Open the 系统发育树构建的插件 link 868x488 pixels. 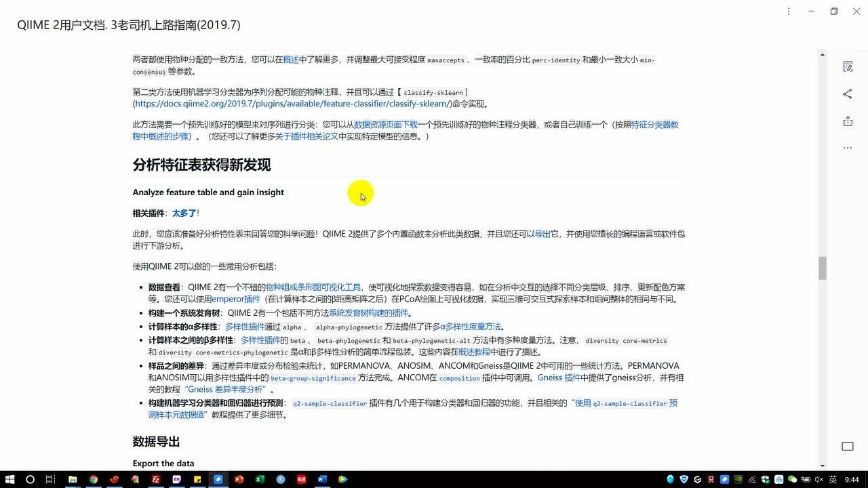point(369,313)
